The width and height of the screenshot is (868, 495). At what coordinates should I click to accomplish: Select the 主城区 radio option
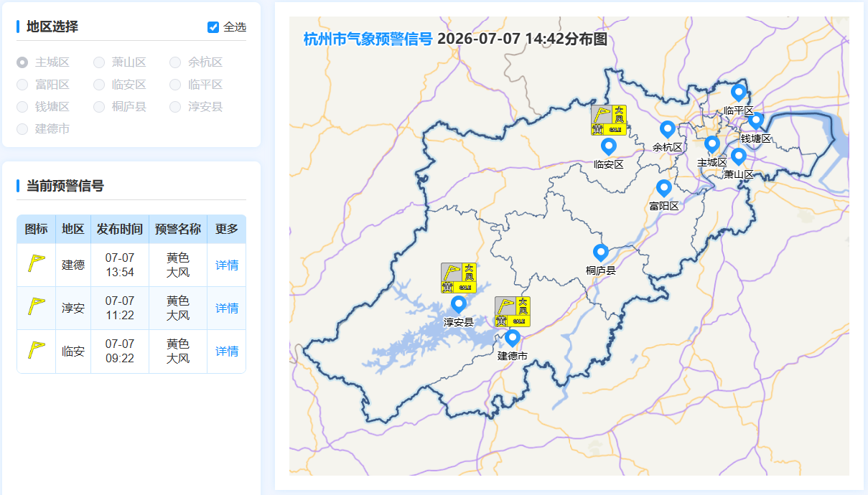[x=22, y=62]
